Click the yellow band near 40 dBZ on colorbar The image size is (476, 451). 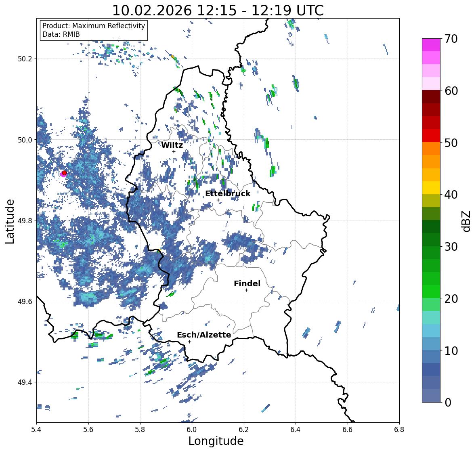tap(431, 188)
